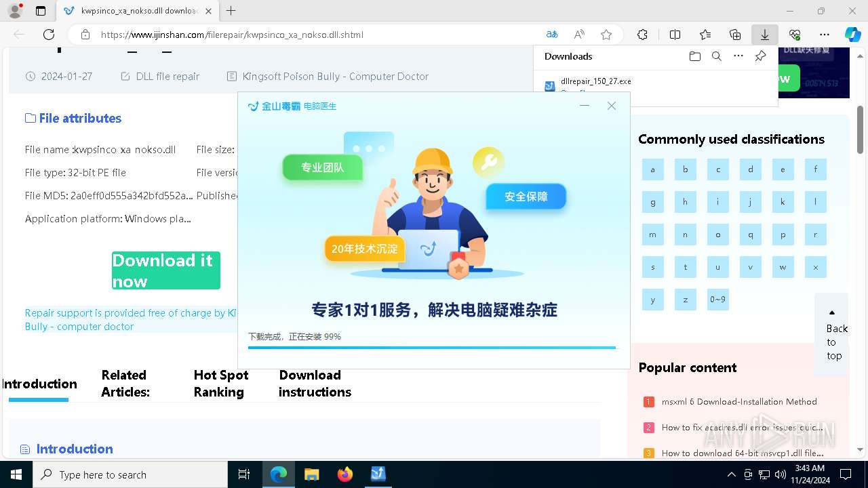Select classification letter z
The height and width of the screenshot is (488, 868).
686,300
